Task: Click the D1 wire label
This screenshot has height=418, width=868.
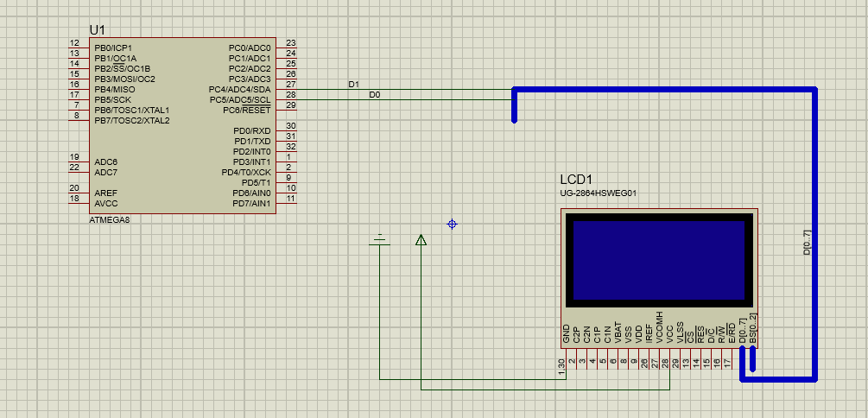Action: (352, 85)
